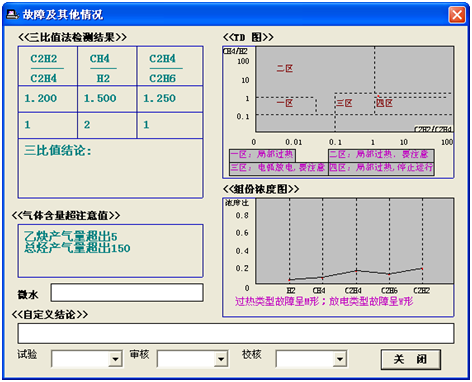The height and width of the screenshot is (382, 472).
Task: Click the 关闭 button
Action: [410, 359]
